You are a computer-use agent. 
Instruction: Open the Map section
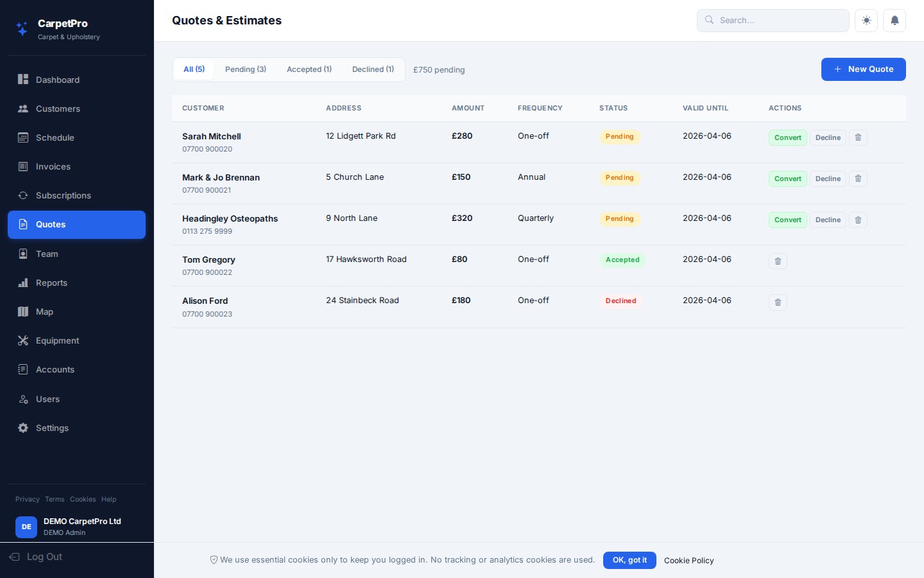point(44,311)
